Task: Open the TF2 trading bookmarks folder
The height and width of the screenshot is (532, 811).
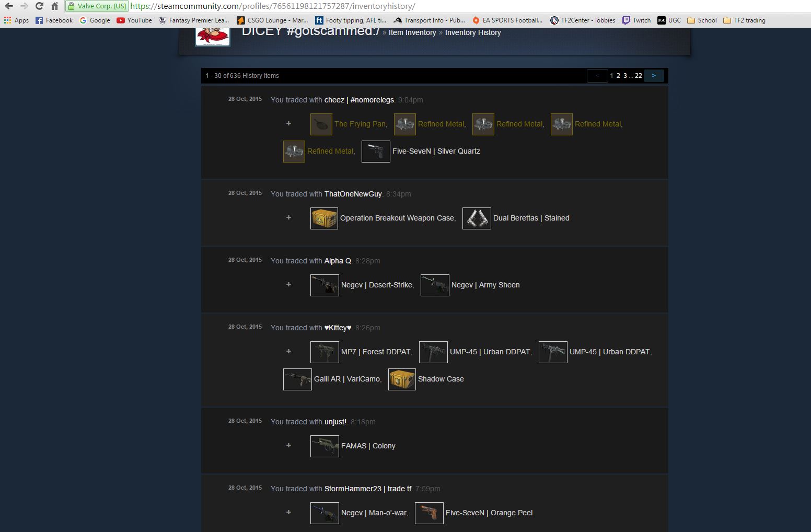Action: pyautogui.click(x=744, y=20)
